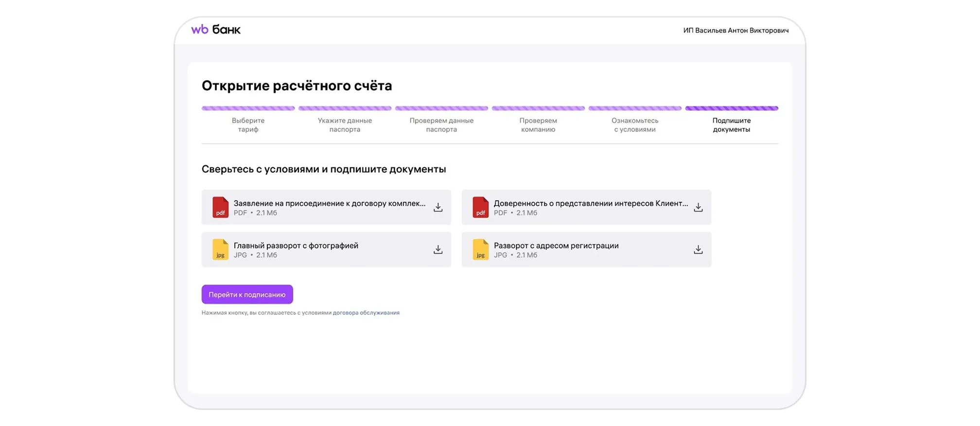Return to step Ознакомьтесь с условиями
This screenshot has width=980, height=426.
point(634,125)
